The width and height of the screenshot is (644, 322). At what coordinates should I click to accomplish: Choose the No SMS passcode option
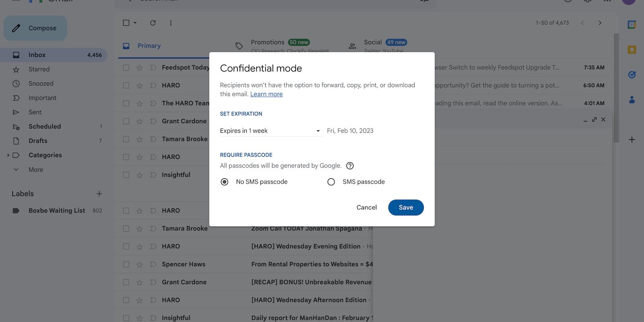[x=225, y=182]
